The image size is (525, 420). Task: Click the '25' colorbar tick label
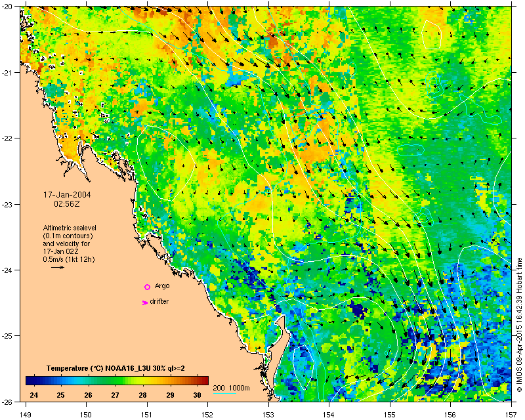coord(60,395)
